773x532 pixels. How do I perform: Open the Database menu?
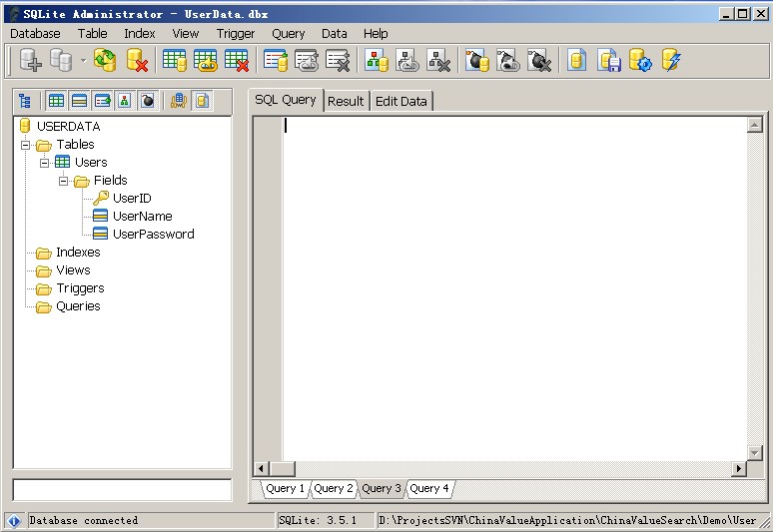pyautogui.click(x=35, y=34)
